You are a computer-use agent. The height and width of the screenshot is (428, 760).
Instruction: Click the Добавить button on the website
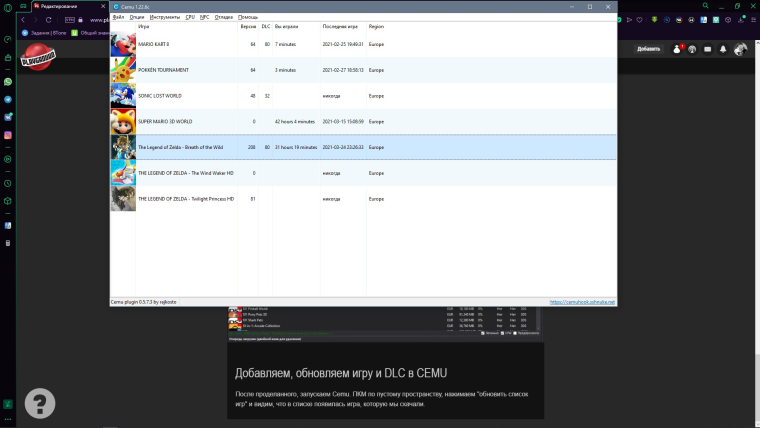point(649,49)
